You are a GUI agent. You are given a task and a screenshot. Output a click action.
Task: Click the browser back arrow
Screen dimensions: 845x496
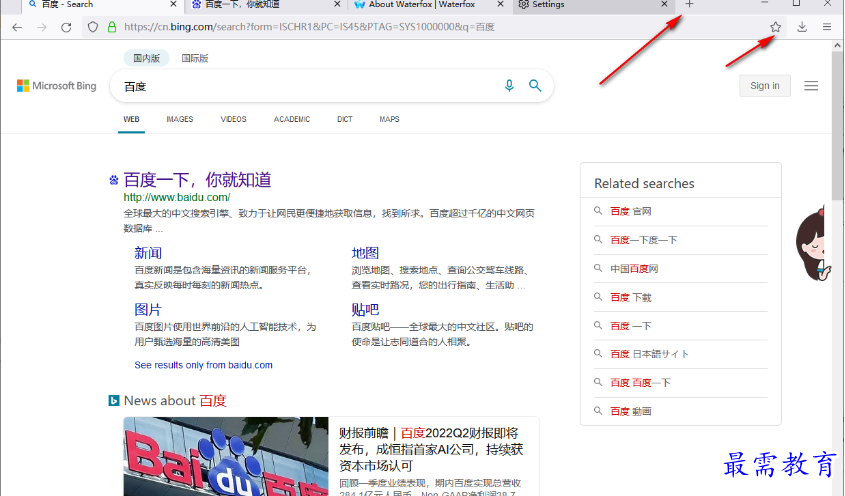click(17, 27)
